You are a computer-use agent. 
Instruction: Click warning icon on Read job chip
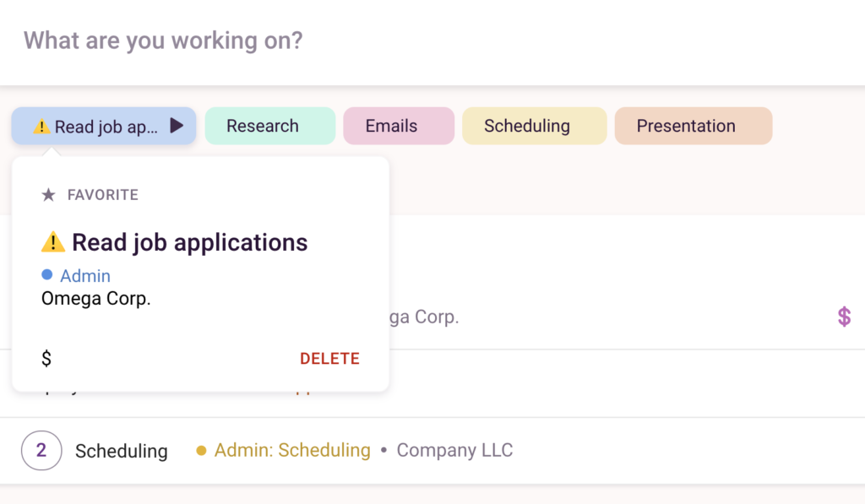pos(41,127)
